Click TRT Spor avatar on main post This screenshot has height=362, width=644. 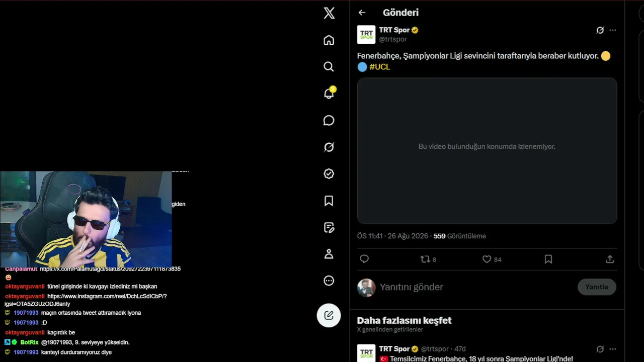click(x=366, y=35)
